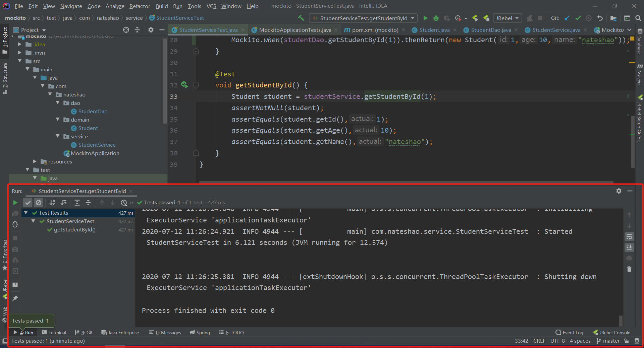Select getStudentById() test result
This screenshot has width=644, height=348.
click(x=74, y=230)
